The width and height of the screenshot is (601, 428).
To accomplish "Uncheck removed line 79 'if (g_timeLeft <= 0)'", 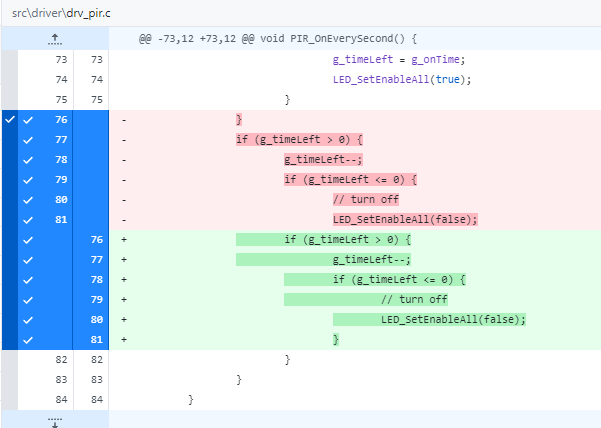I will click(x=28, y=180).
